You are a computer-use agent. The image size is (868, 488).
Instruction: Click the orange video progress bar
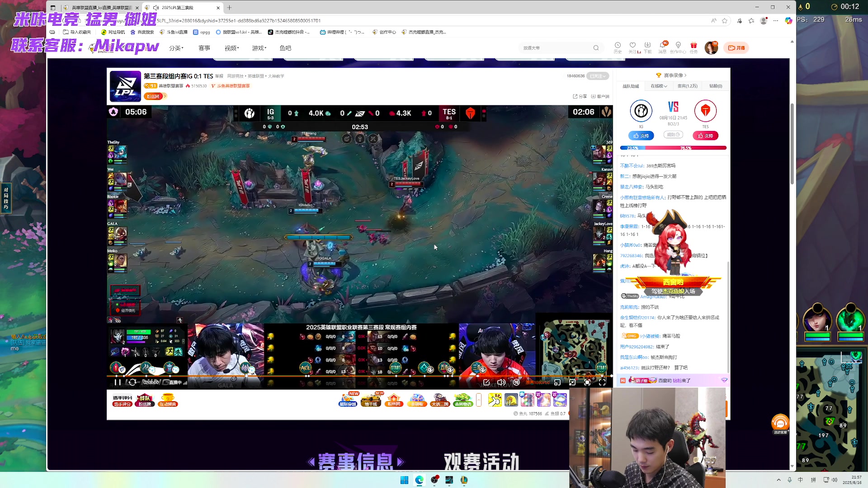[x=359, y=376]
